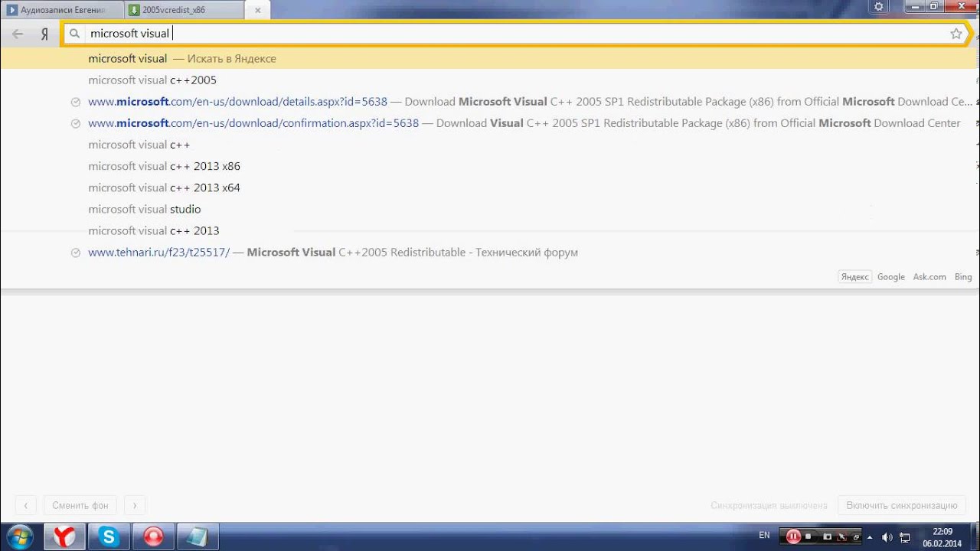Close the active new tab
This screenshot has width=980, height=551.
[257, 10]
